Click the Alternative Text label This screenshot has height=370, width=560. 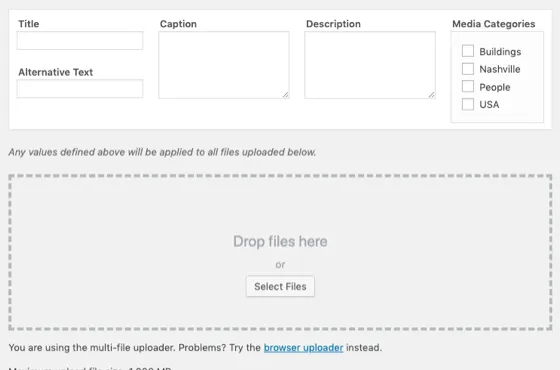point(55,72)
